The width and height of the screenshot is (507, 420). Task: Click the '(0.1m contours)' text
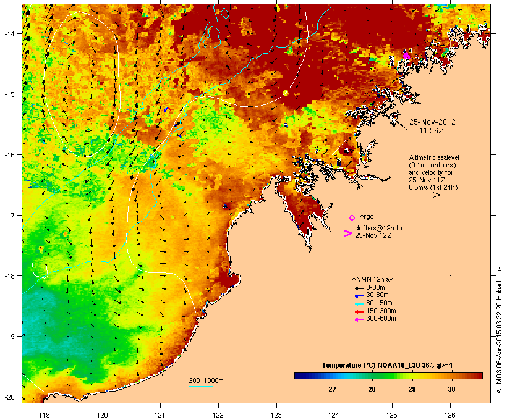pos(432,165)
